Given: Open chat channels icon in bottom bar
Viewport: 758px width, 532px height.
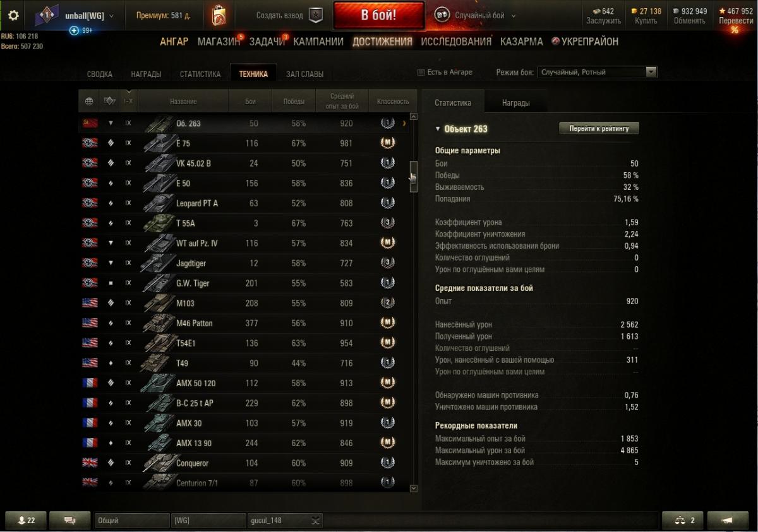Looking at the screenshot, I should (x=69, y=520).
